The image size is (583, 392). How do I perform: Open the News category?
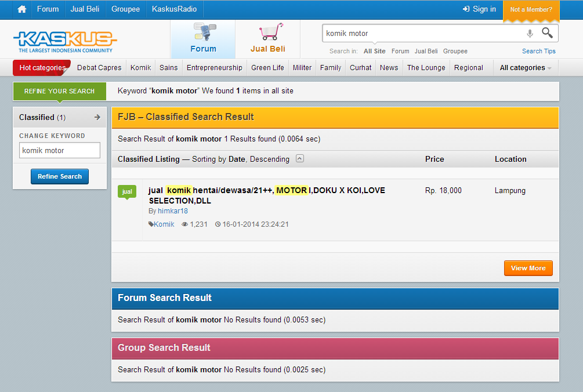click(x=389, y=68)
